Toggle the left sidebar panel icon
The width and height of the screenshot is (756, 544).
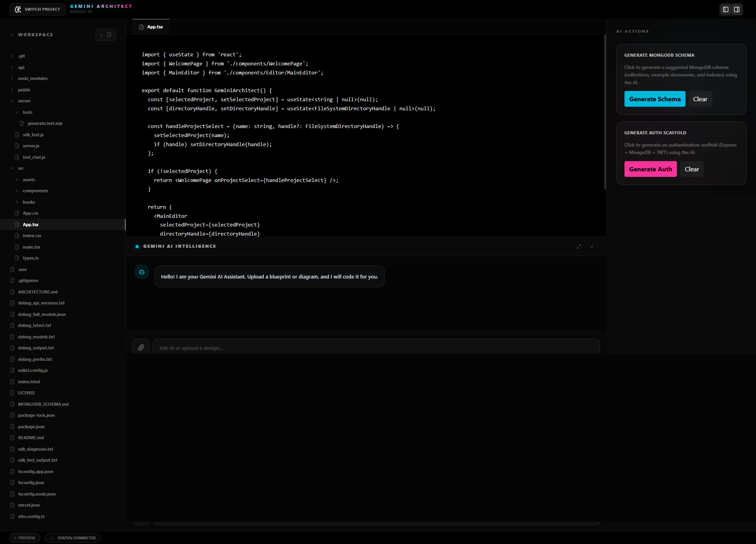(725, 9)
